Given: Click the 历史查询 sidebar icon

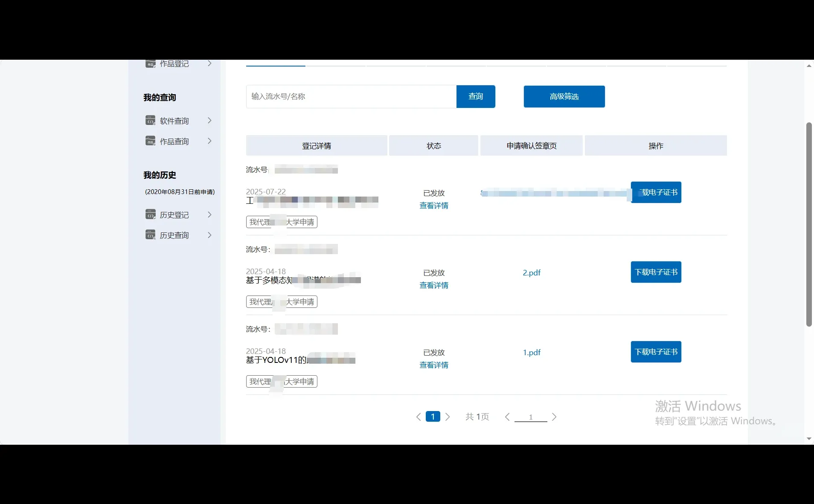Looking at the screenshot, I should tap(150, 235).
